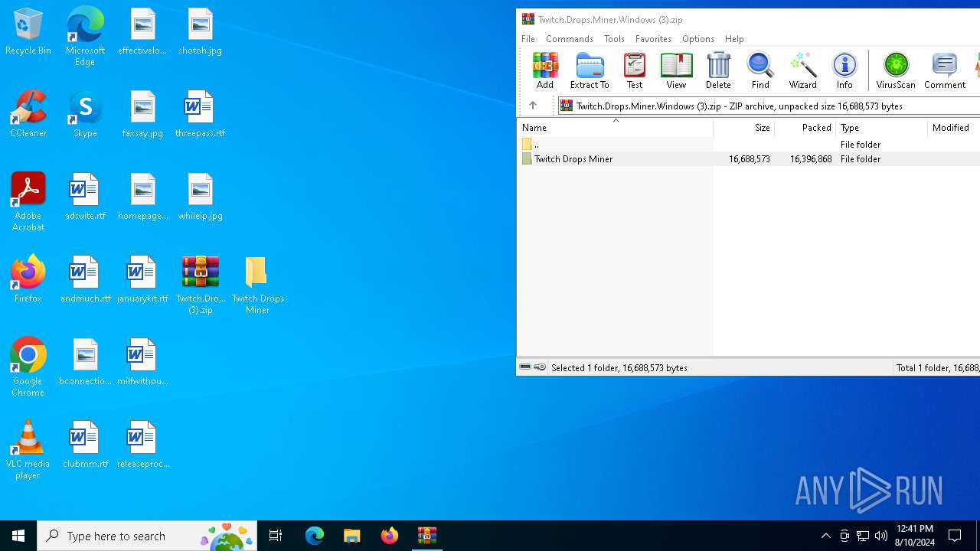Select Recycle Bin desktop icon
Viewport: 980px width, 551px height.
[28, 32]
